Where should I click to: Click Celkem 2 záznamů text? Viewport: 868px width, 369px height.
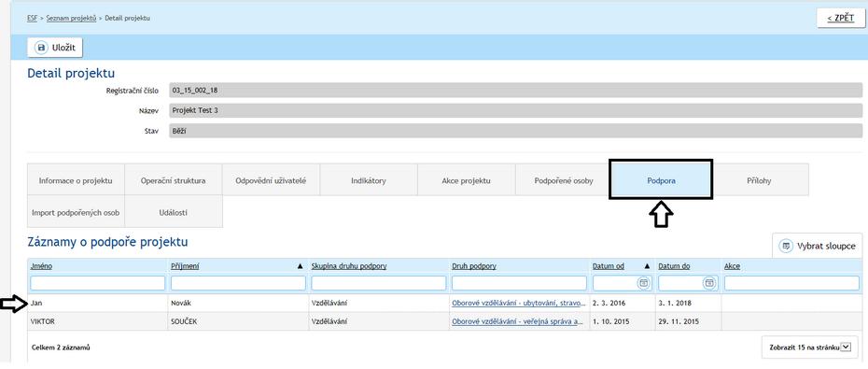(x=61, y=348)
